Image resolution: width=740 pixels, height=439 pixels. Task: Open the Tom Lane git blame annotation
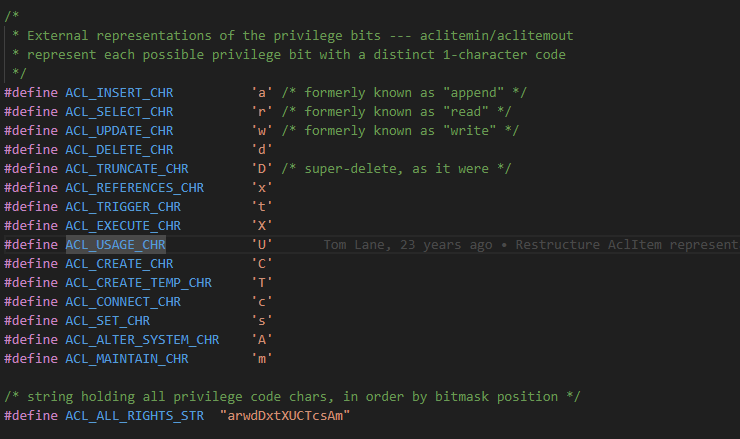(531, 245)
